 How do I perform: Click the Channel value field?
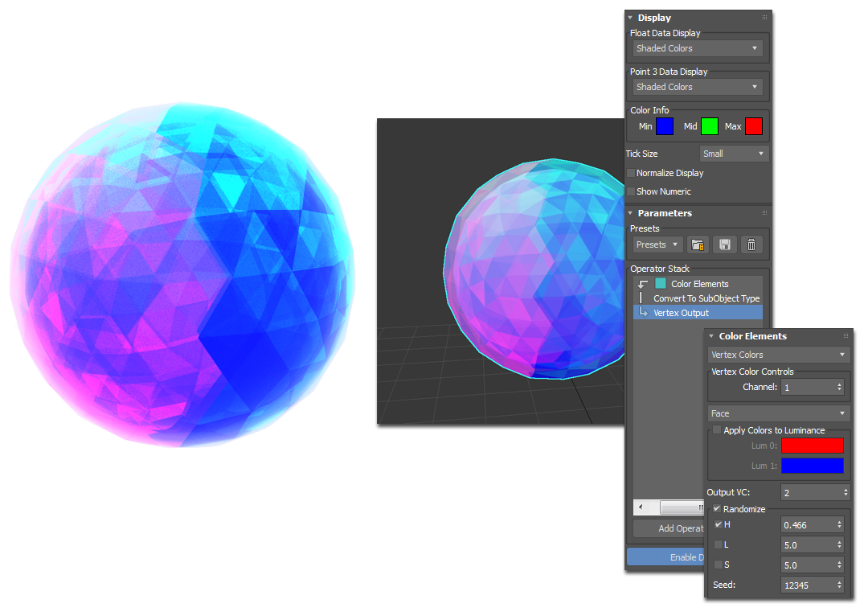pos(808,388)
